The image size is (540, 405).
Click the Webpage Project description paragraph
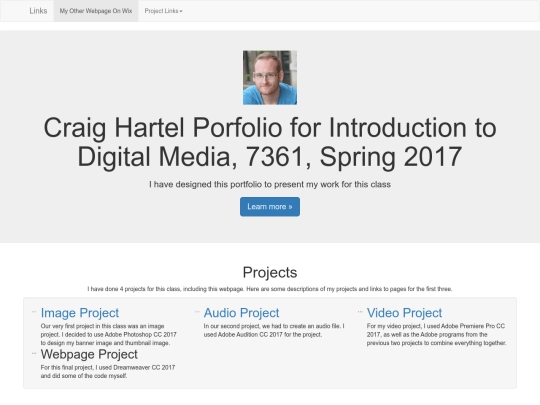pyautogui.click(x=108, y=372)
